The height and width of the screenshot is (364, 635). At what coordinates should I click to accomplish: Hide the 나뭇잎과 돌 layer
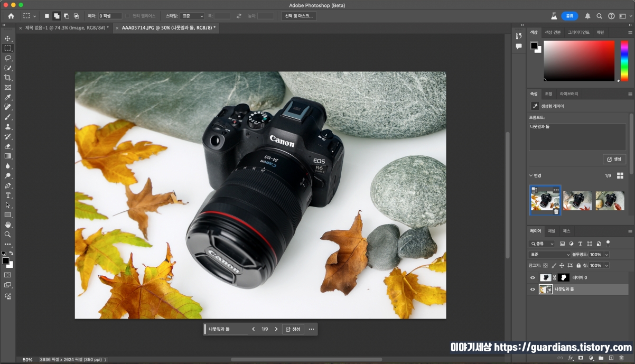pyautogui.click(x=533, y=290)
